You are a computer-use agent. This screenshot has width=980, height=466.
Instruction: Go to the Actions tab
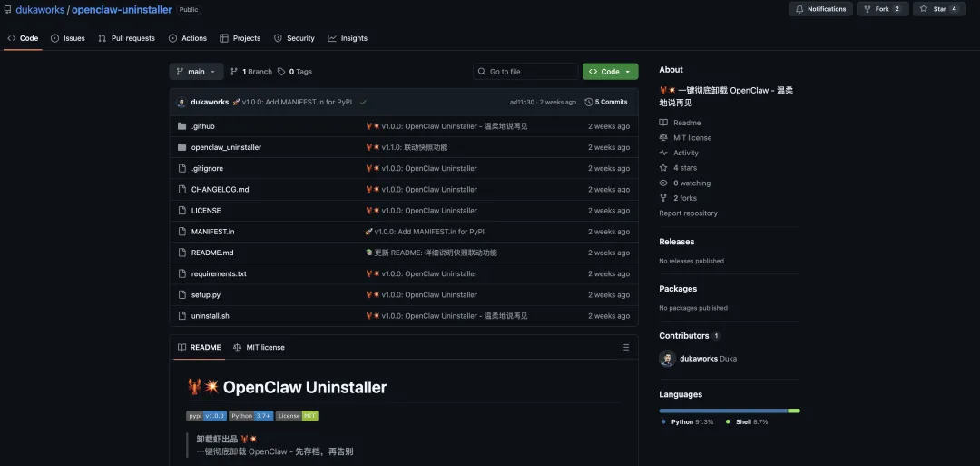[188, 38]
